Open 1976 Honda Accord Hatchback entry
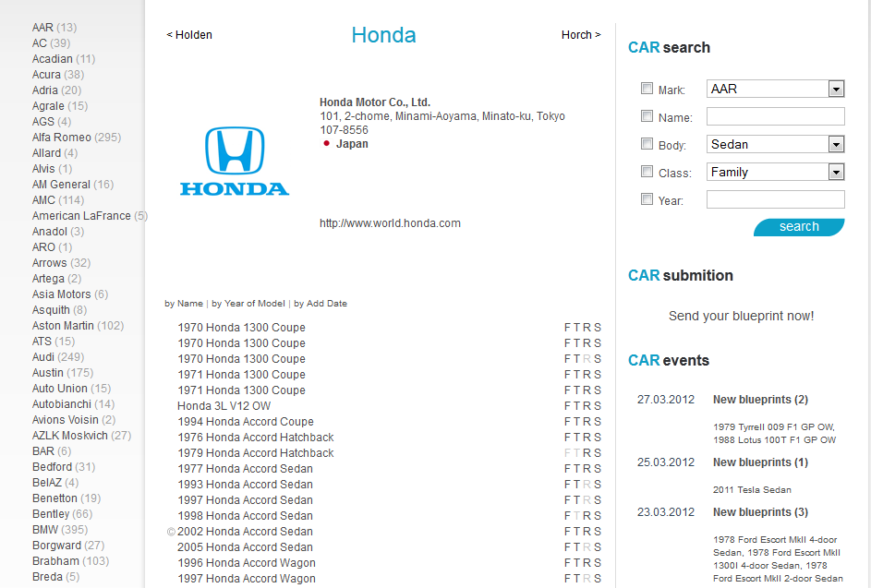This screenshot has width=871, height=588. (256, 438)
